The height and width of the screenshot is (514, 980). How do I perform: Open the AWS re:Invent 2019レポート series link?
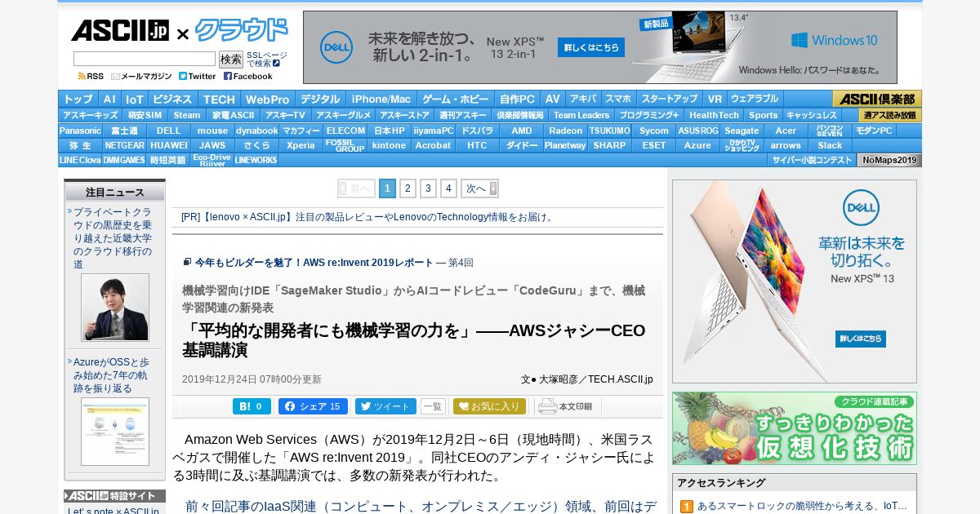314,263
